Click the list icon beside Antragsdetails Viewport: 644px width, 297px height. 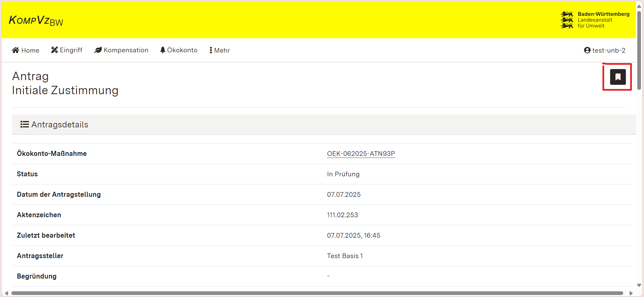tap(24, 124)
